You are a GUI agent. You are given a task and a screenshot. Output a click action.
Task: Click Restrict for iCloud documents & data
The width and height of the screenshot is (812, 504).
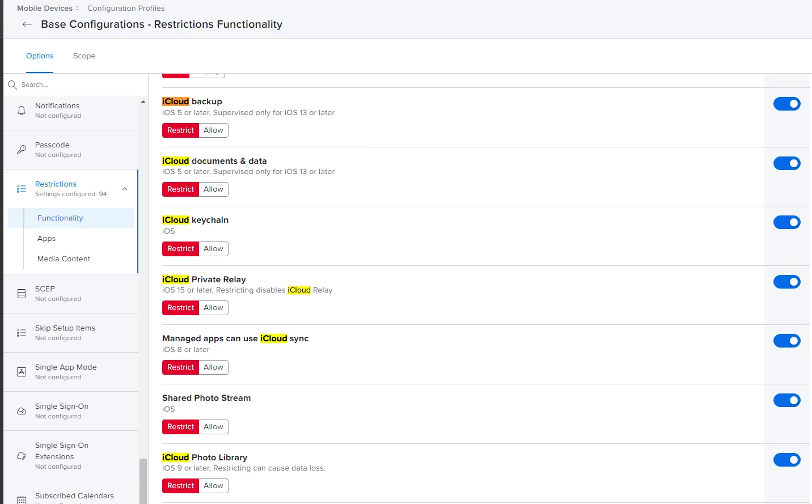click(180, 189)
